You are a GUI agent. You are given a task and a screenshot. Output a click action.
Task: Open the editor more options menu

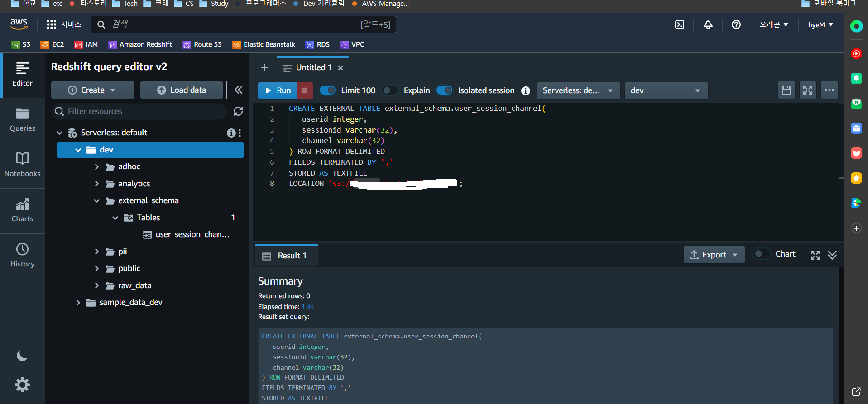(x=830, y=90)
